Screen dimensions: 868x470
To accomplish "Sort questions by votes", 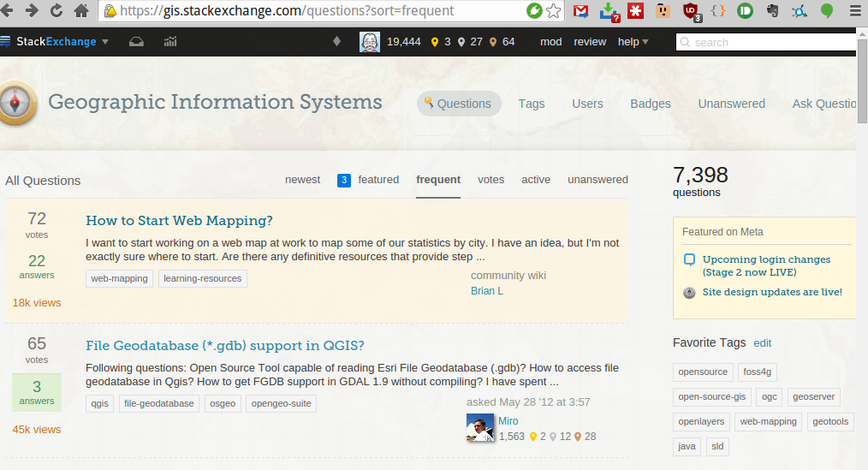I will click(491, 180).
